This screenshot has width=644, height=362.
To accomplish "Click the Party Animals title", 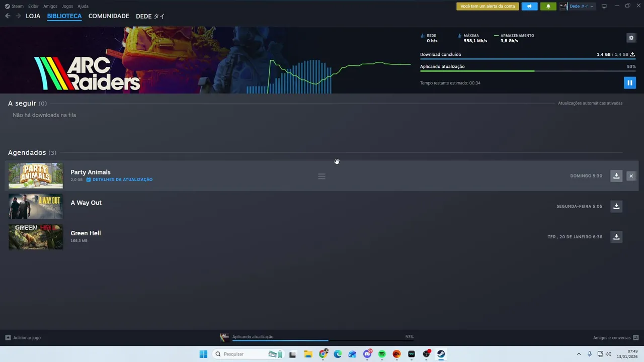I will pos(91,172).
